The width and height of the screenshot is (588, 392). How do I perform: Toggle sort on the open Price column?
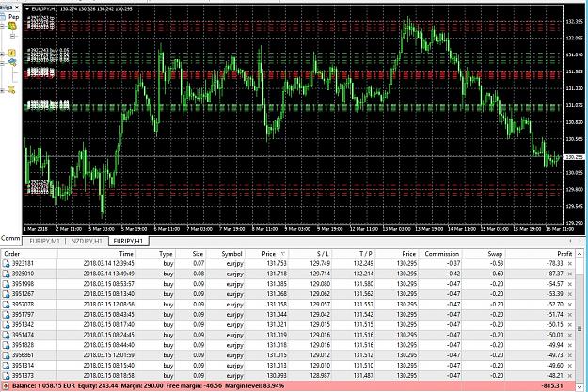266,254
